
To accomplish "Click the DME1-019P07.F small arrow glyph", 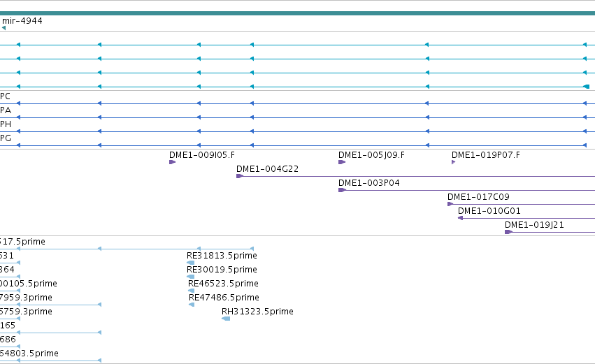I will (x=454, y=162).
